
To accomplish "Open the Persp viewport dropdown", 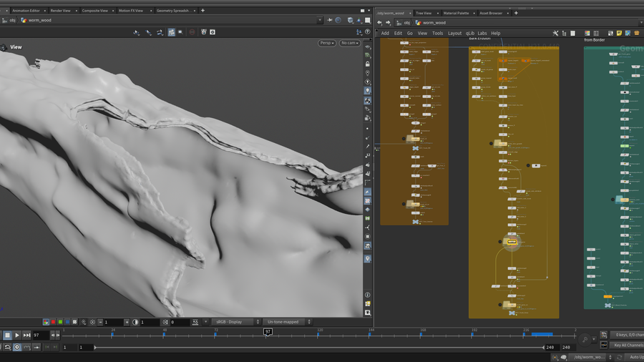I will [327, 43].
